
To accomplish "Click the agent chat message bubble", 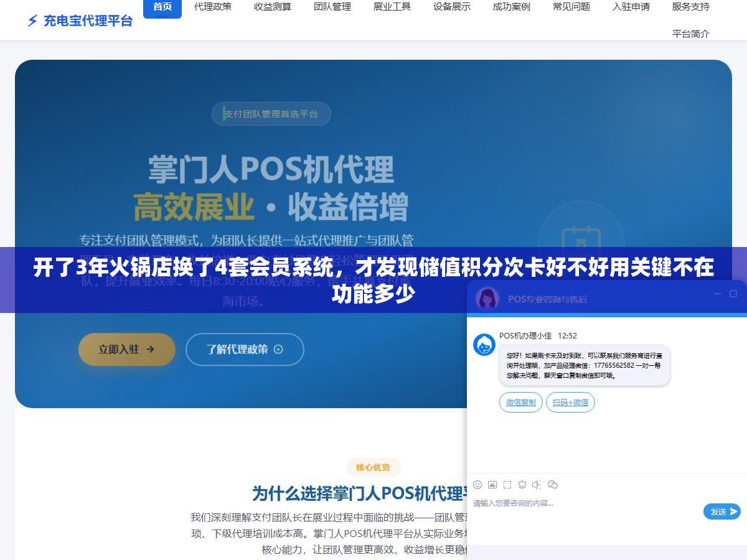I will [x=585, y=365].
